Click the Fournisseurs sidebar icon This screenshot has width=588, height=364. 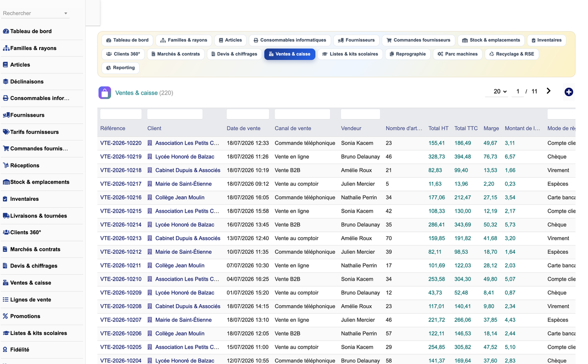coord(6,115)
